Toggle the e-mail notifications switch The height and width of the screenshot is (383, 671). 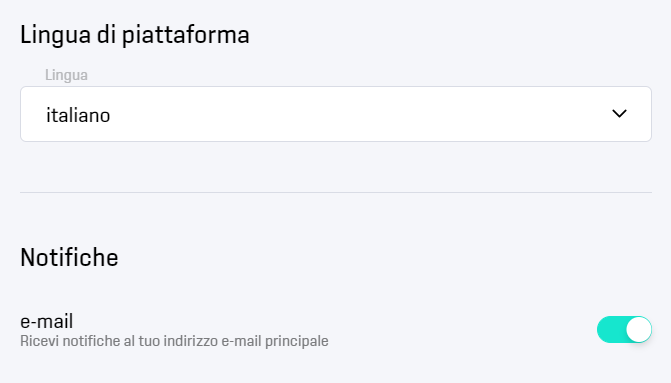[624, 330]
